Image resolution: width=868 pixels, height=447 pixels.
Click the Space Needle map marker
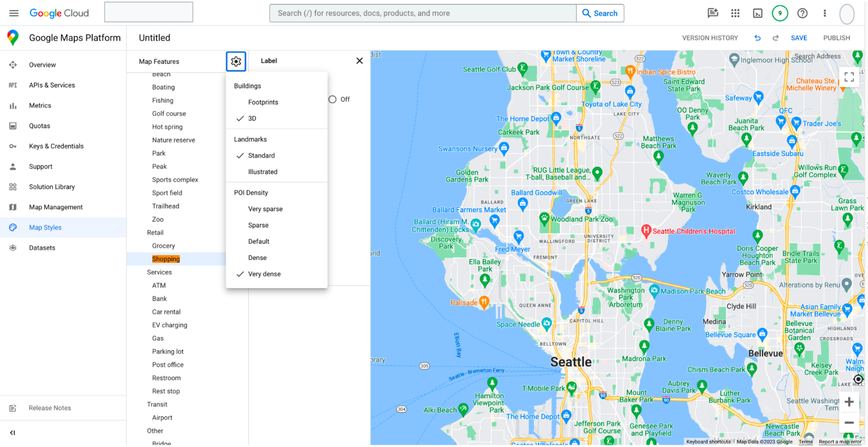tap(546, 324)
